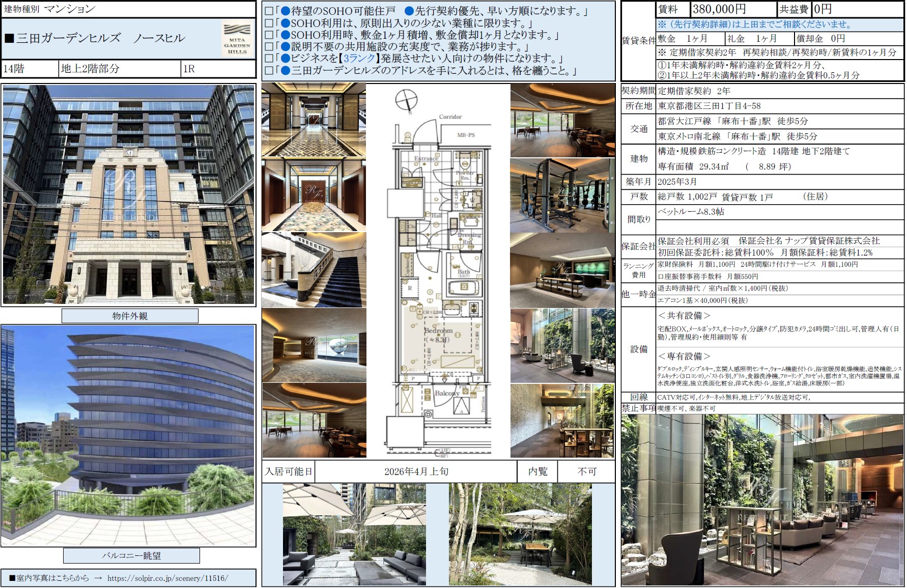
Task: Select the building exterior photo
Action: point(128,194)
